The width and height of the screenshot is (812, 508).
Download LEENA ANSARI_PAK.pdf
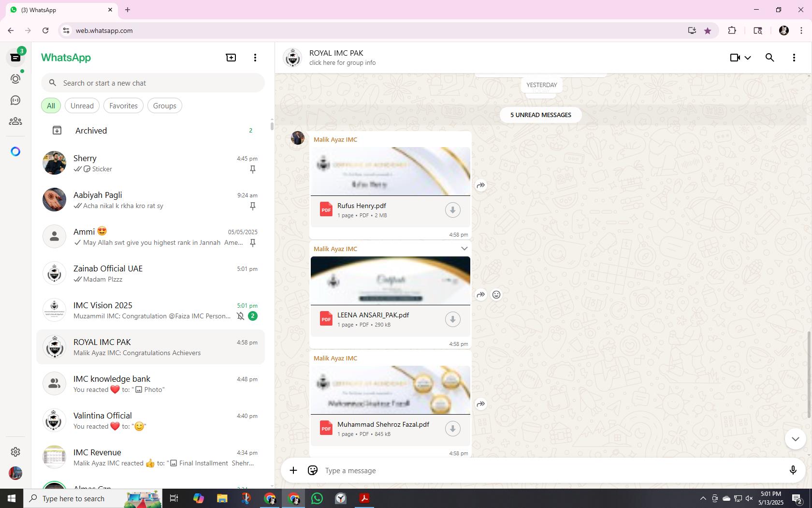pos(452,319)
